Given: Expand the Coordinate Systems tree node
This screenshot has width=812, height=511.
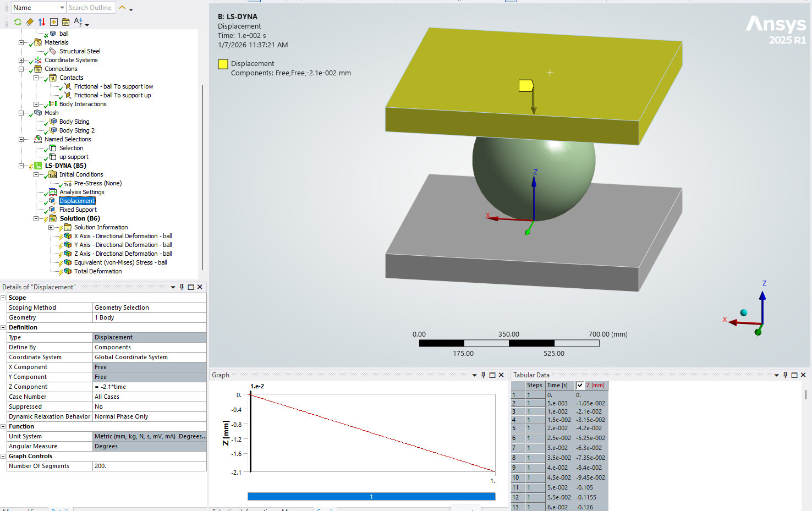Looking at the screenshot, I should (x=21, y=60).
